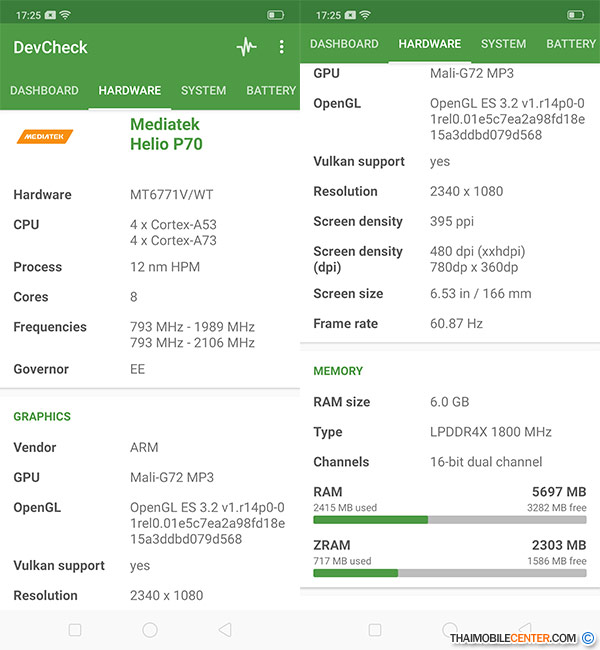Tap the DevCheck app title
Viewport: 600px width, 650px height.
coord(50,47)
